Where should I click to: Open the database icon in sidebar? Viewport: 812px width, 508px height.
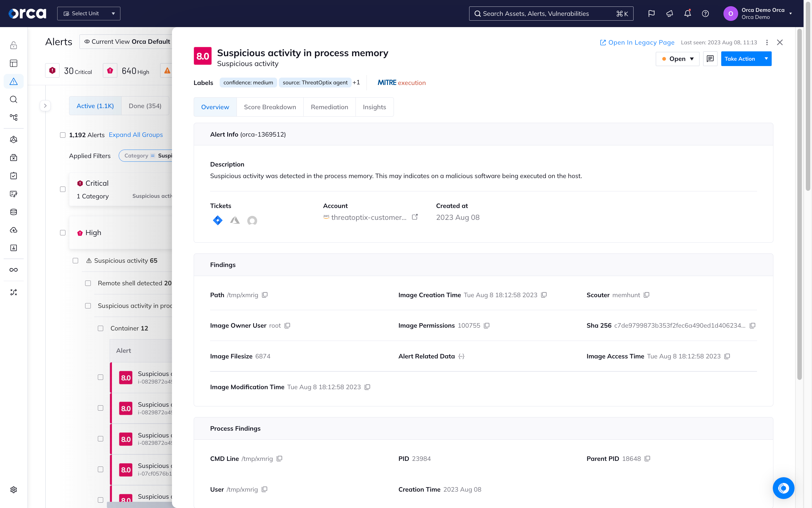14,212
